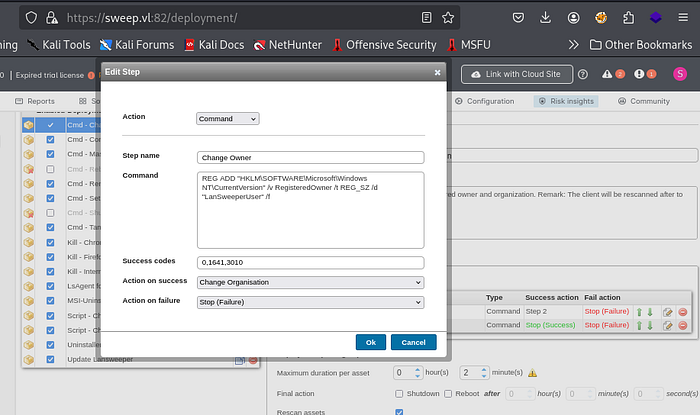700x415 pixels.
Task: Expand the Action on failure dropdown
Action: tap(310, 303)
